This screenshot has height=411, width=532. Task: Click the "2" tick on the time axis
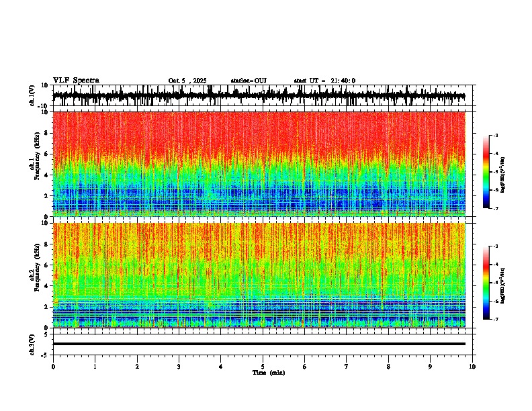click(137, 367)
